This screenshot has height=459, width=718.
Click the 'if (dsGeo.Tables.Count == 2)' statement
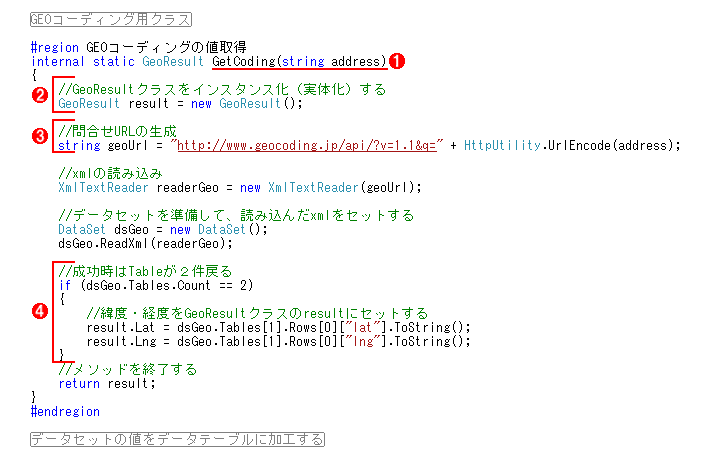156,285
